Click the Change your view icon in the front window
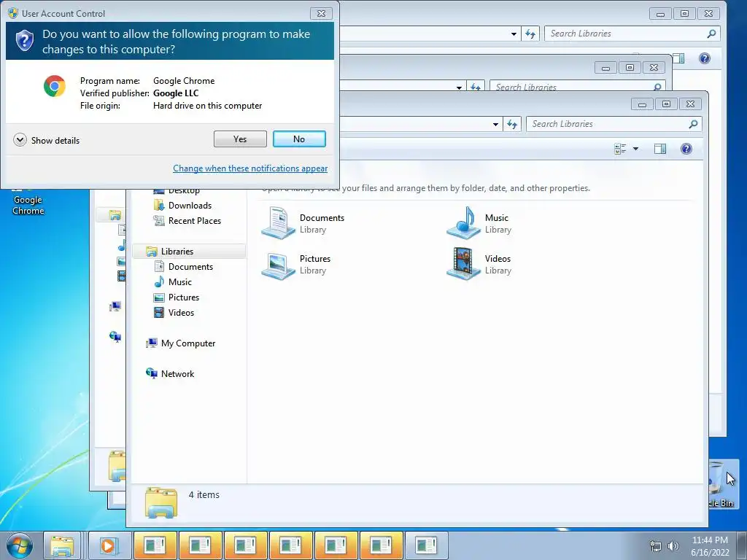 coord(620,149)
